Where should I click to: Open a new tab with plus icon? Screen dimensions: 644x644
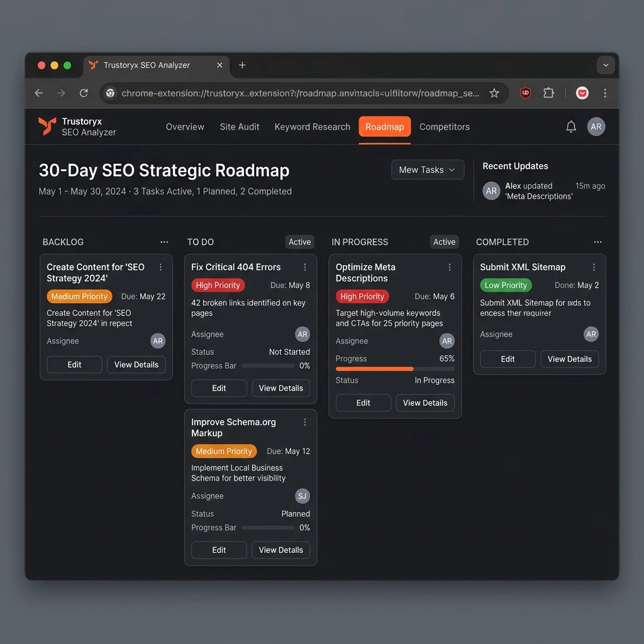click(242, 65)
